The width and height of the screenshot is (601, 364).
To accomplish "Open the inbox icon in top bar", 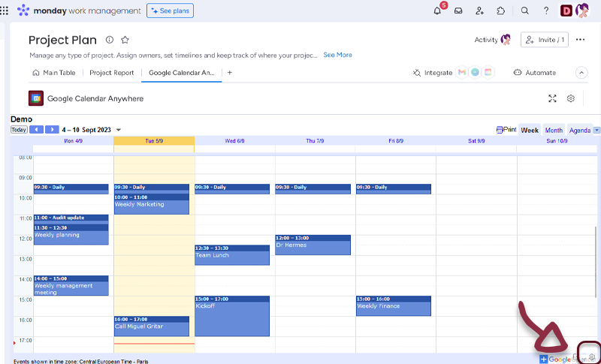I will pyautogui.click(x=459, y=11).
